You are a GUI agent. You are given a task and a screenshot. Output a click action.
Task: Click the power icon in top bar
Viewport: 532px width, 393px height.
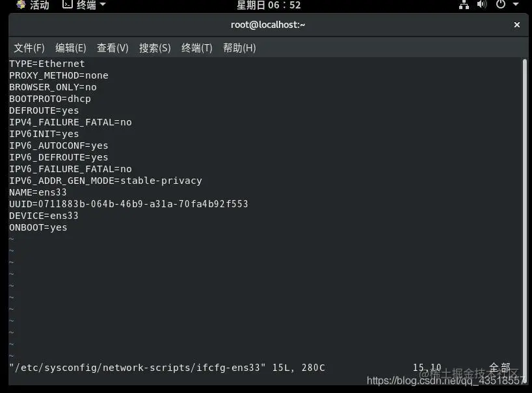[x=500, y=5]
